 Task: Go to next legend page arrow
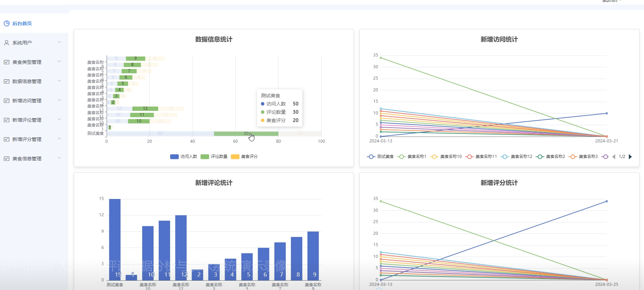[x=631, y=157]
